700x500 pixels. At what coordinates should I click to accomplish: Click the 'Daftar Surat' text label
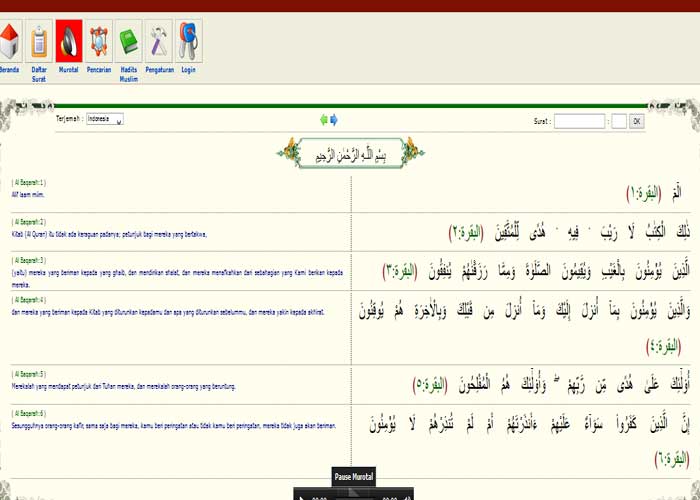click(x=39, y=74)
